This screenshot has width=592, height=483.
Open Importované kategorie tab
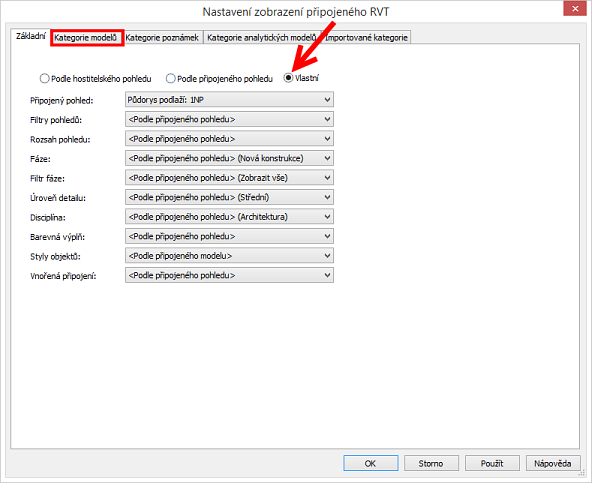coord(366,38)
